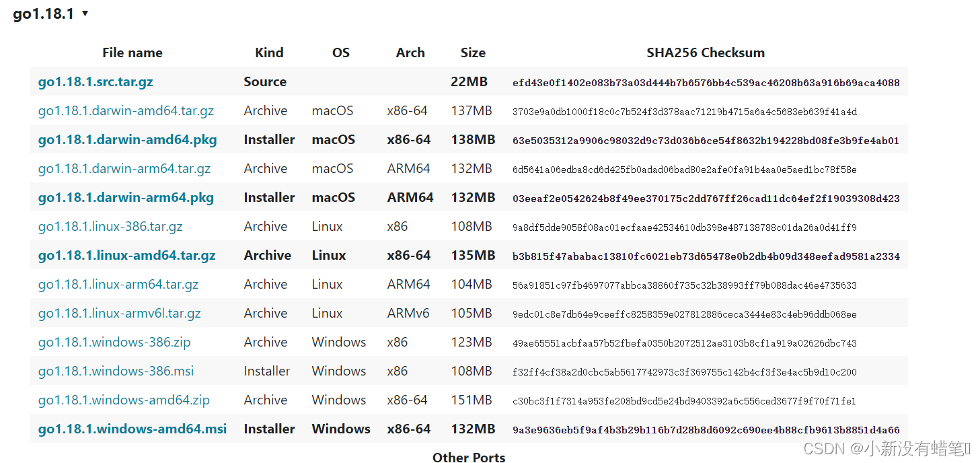Get the go1.18.1.darwin-arm64.pkg installer
The height and width of the screenshot is (463, 980).
click(126, 198)
